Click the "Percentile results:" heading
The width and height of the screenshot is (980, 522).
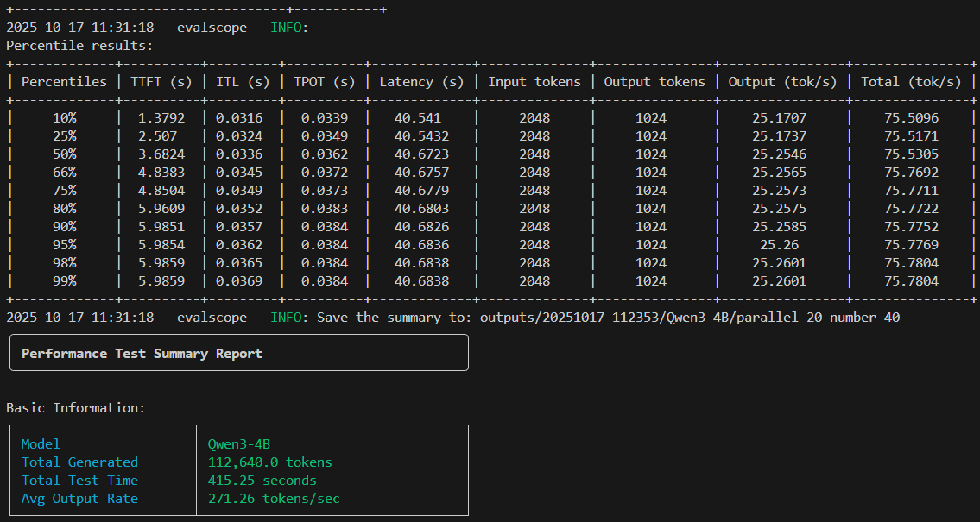click(79, 46)
